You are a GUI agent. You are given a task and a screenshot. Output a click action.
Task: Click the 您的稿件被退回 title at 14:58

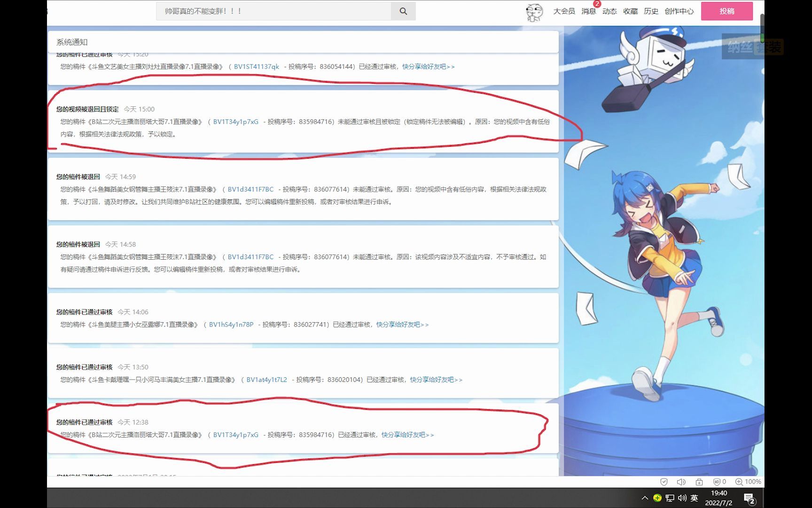[78, 245]
